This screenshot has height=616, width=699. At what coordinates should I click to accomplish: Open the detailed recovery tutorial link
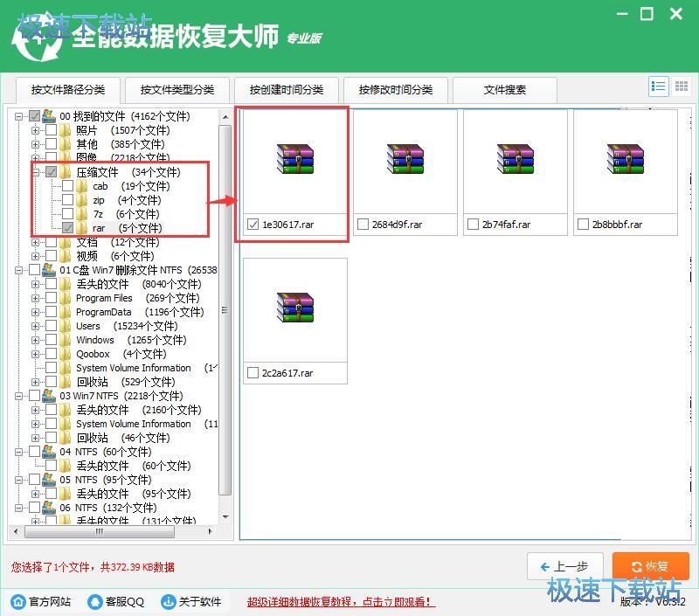(x=341, y=602)
